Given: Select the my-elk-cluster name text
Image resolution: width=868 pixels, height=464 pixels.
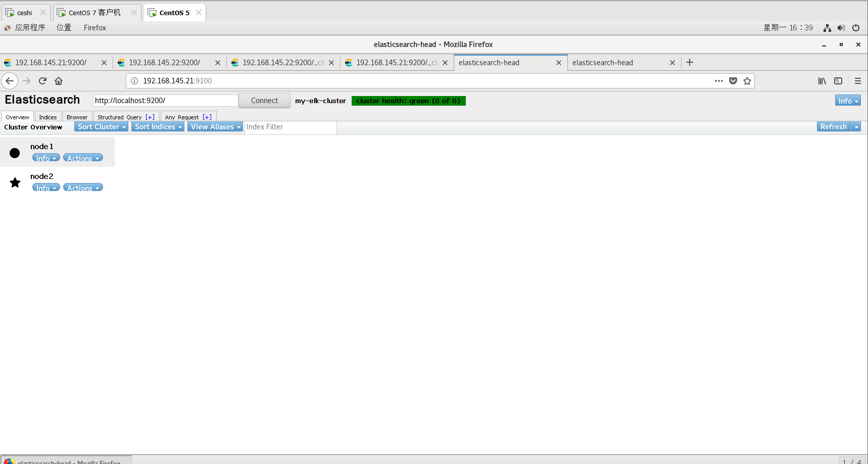Looking at the screenshot, I should point(321,101).
